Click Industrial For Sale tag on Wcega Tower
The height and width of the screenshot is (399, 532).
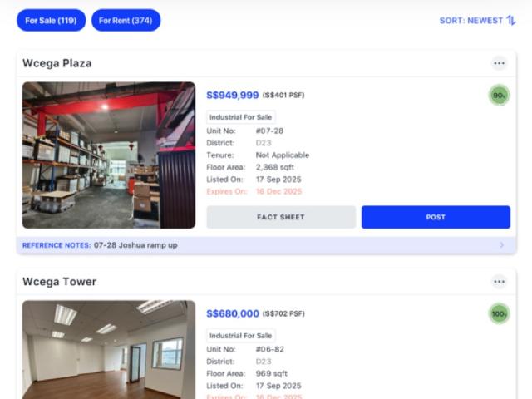click(240, 336)
